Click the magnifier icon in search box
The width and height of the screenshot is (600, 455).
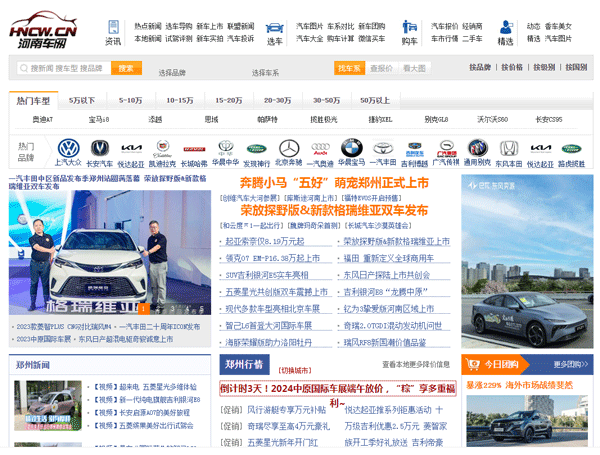pos(24,68)
